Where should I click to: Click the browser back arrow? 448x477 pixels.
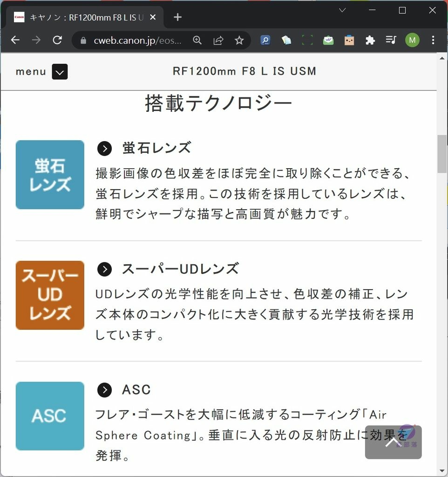pyautogui.click(x=15, y=40)
